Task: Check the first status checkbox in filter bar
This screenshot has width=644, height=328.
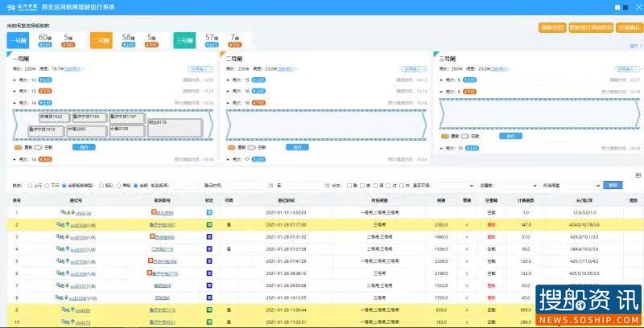Action: pos(349,186)
